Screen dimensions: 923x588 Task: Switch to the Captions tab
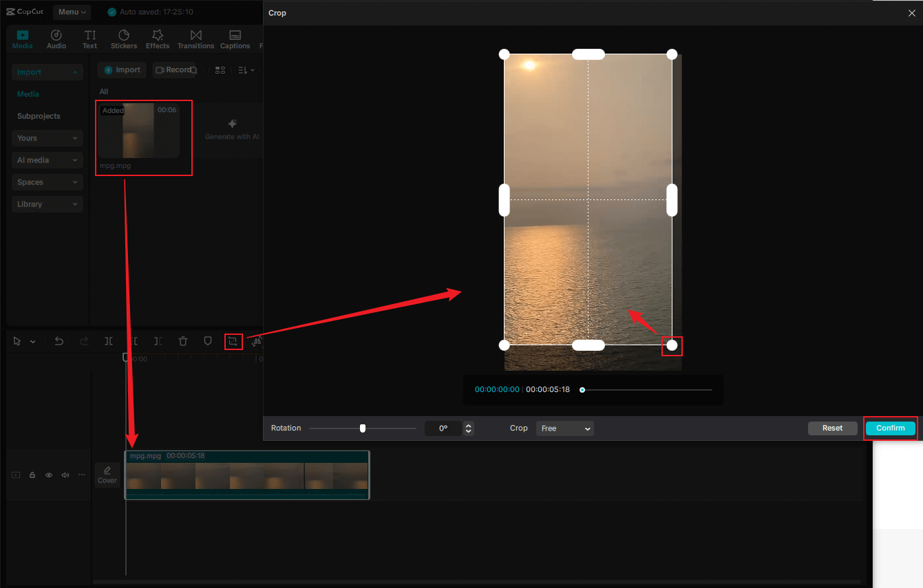click(x=235, y=39)
